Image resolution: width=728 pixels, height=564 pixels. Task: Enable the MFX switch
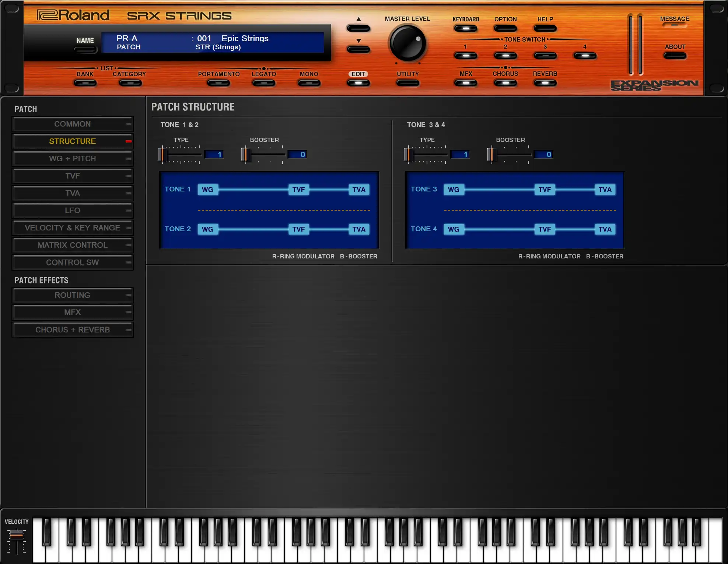(x=465, y=83)
